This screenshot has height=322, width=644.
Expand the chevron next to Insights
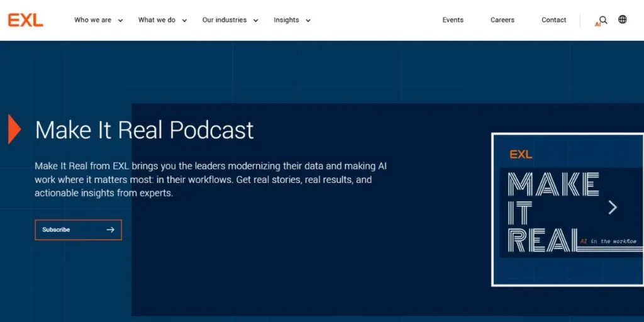point(308,21)
